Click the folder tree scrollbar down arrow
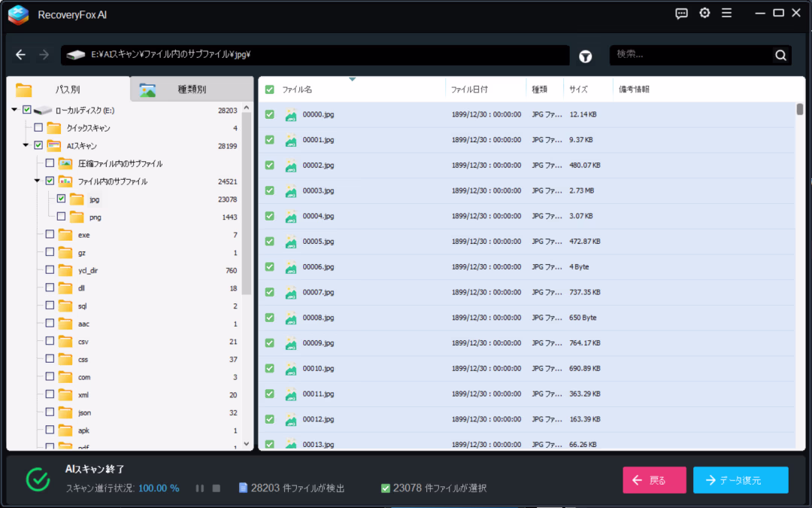This screenshot has height=508, width=812. [247, 444]
